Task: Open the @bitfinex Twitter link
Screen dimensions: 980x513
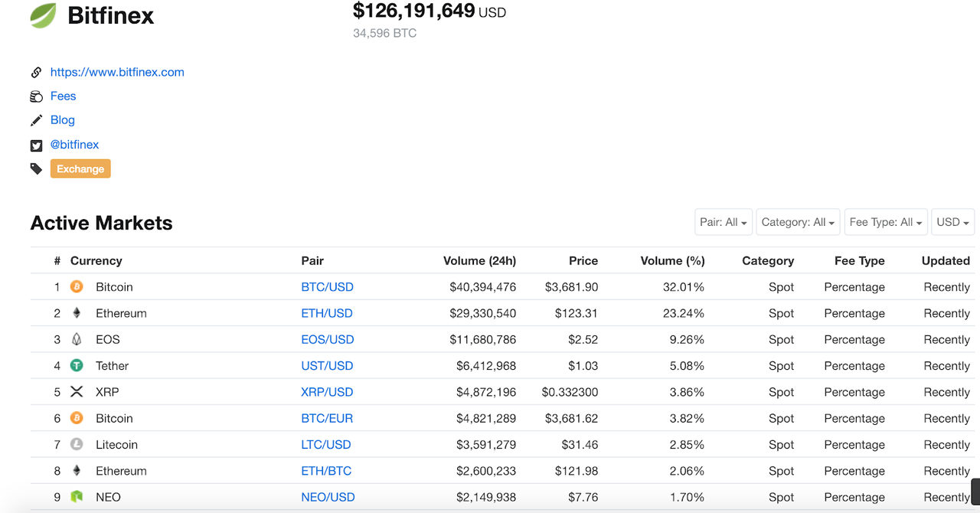Action: pyautogui.click(x=74, y=144)
